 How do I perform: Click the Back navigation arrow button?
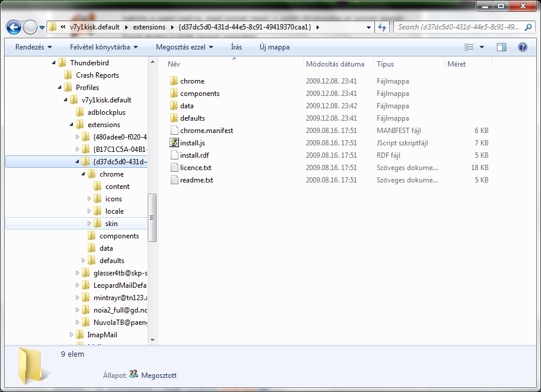click(x=14, y=27)
